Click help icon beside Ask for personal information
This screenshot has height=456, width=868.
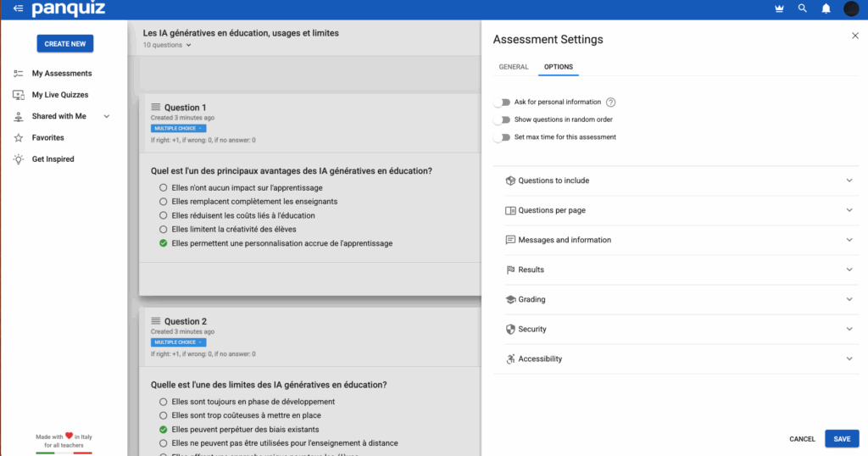point(610,103)
